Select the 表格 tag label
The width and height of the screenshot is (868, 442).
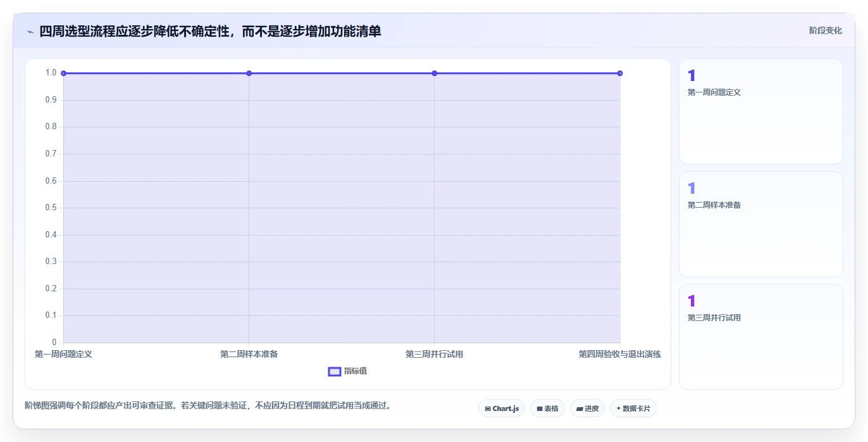[551, 409]
